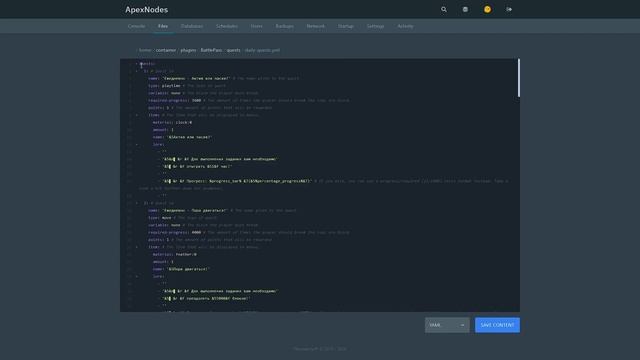Click second quest's required-progress value line

[x=175, y=232]
